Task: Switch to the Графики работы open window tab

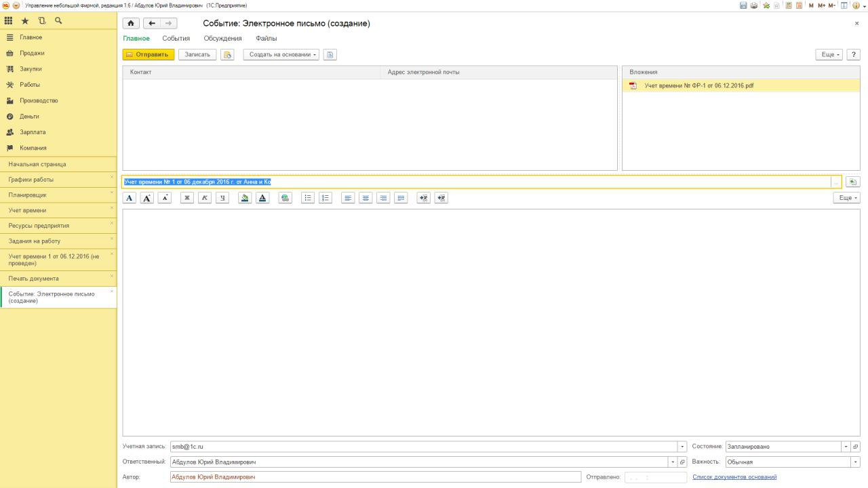Action: (58, 180)
